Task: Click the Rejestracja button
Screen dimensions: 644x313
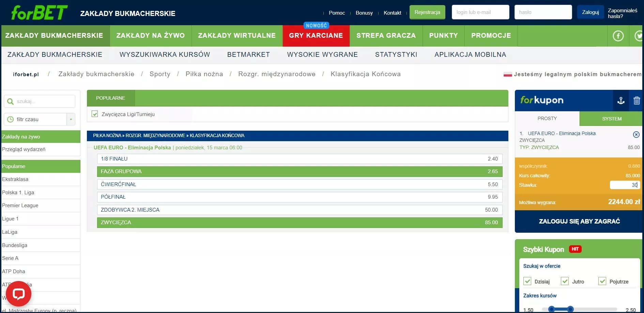Action: 427,12
